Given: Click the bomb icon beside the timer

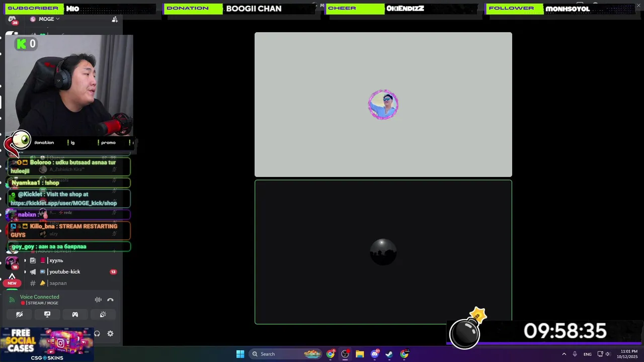Looking at the screenshot, I should (467, 329).
